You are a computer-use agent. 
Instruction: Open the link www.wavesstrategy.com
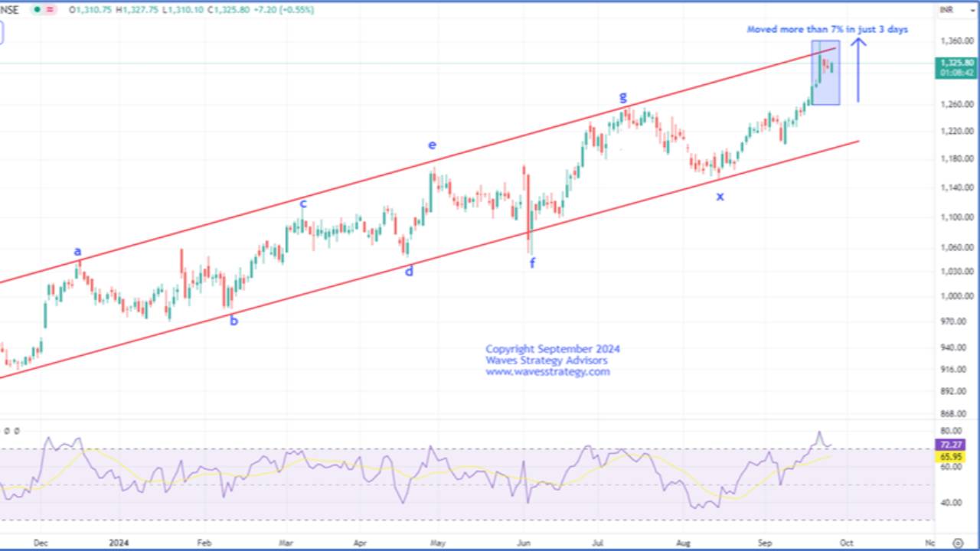click(547, 372)
